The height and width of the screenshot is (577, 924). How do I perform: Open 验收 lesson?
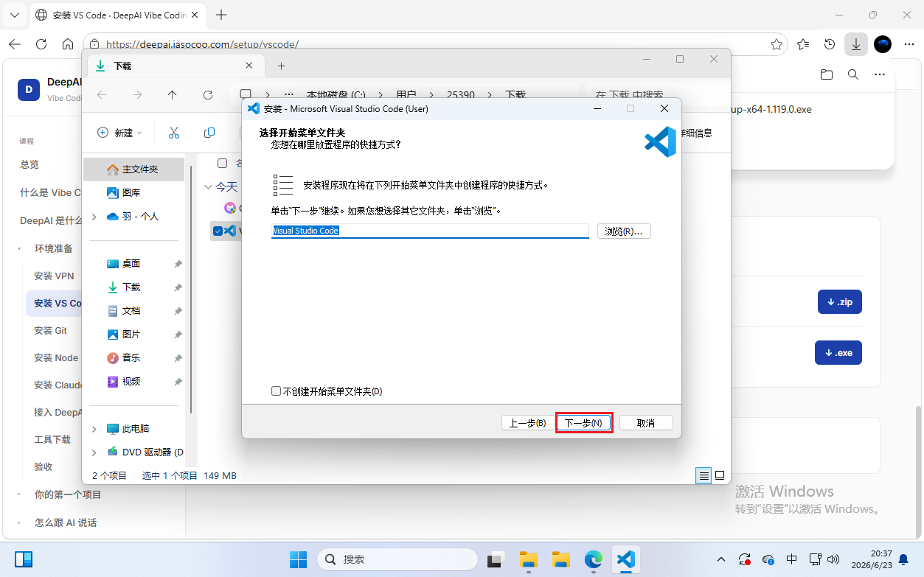click(x=44, y=466)
